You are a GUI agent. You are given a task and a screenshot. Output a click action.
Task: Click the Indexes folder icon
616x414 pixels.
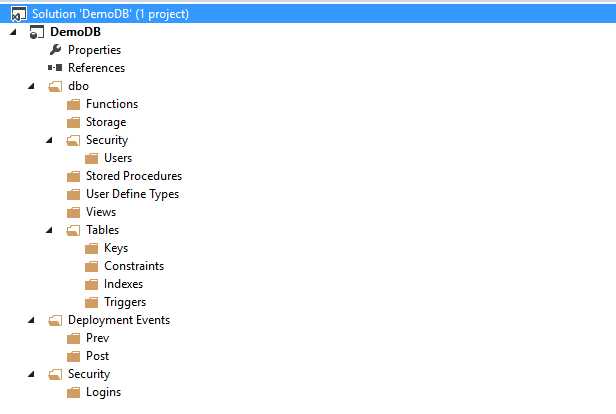(92, 284)
